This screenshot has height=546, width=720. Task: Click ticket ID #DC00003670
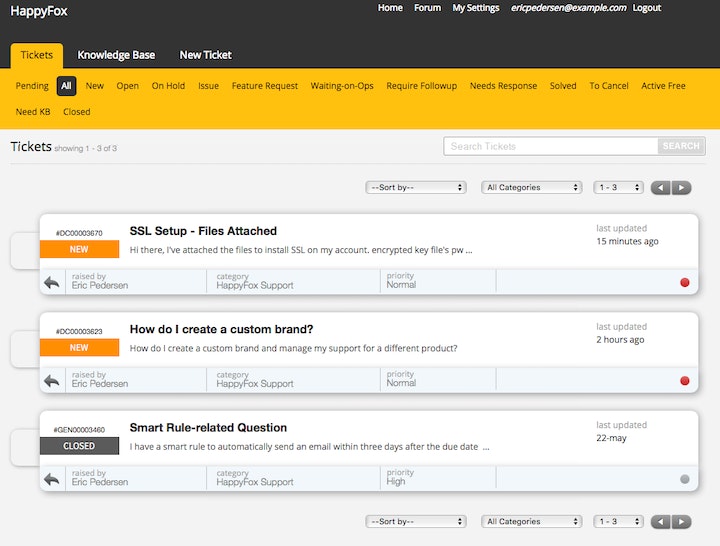pyautogui.click(x=79, y=233)
